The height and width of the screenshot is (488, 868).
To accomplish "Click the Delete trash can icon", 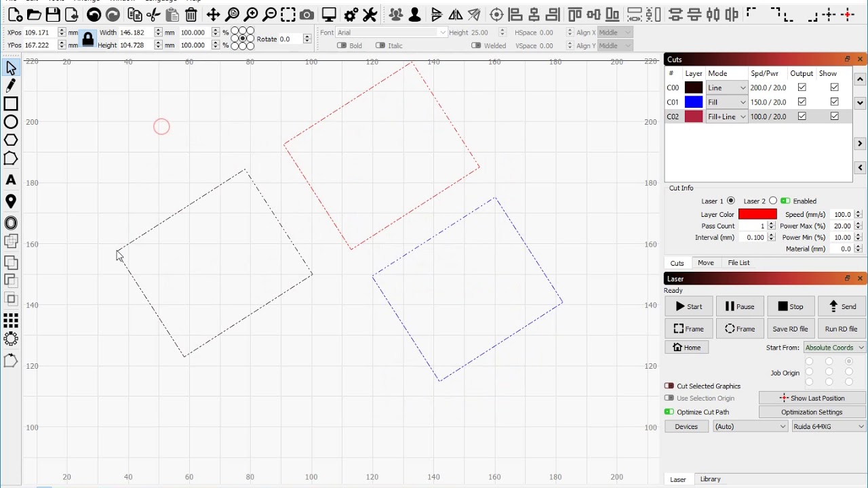I will click(191, 15).
